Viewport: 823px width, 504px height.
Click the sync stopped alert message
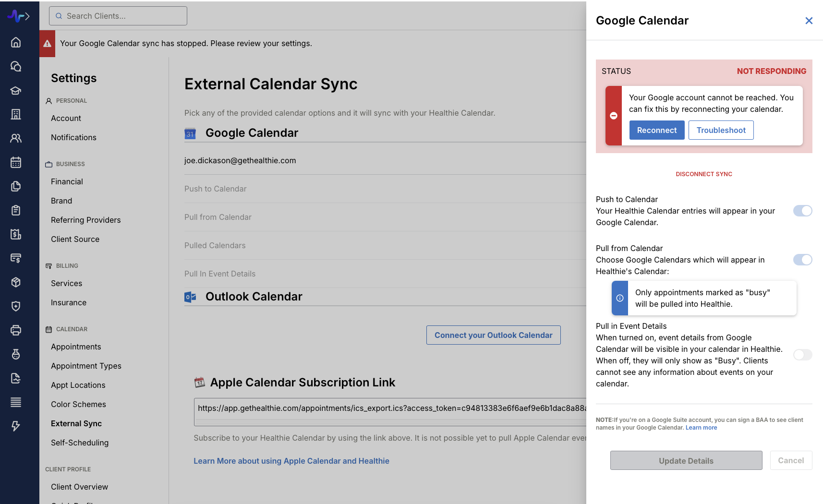(186, 43)
